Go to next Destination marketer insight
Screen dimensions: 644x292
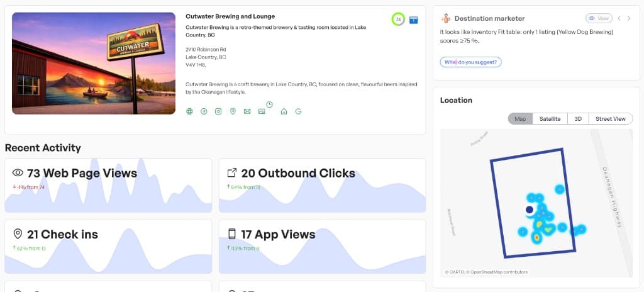629,18
